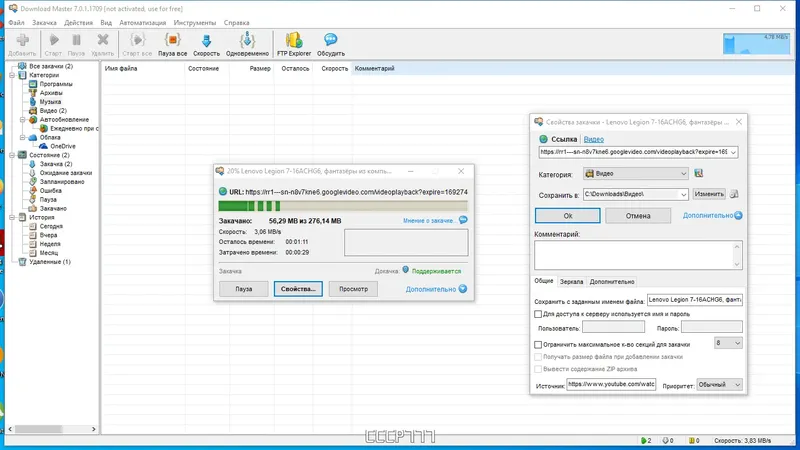
Task: Collapse the История tree node
Action: (12, 217)
